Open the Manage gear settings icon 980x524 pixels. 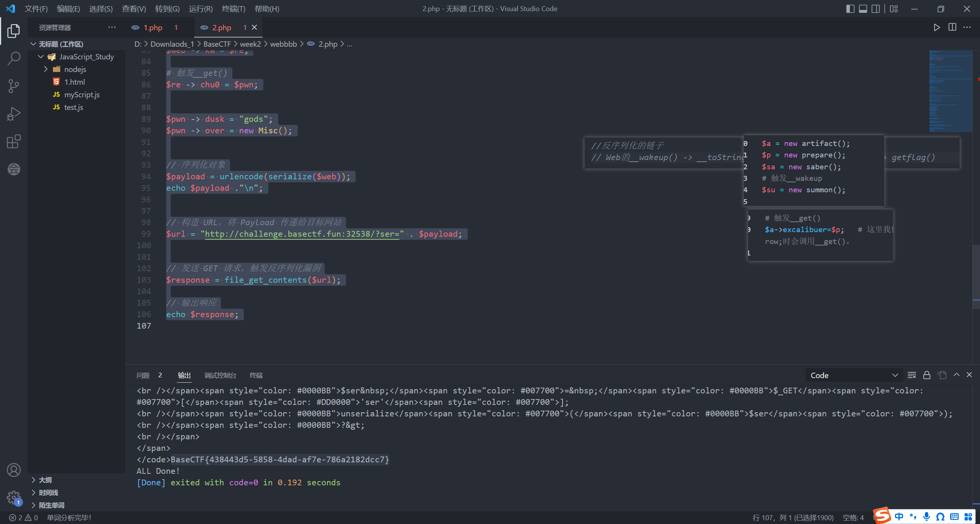14,498
